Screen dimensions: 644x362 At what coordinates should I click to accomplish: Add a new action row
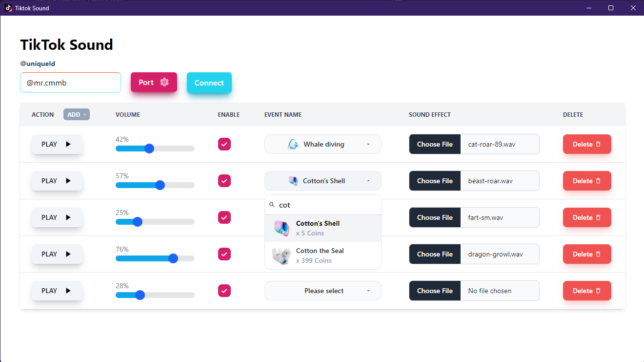point(77,115)
